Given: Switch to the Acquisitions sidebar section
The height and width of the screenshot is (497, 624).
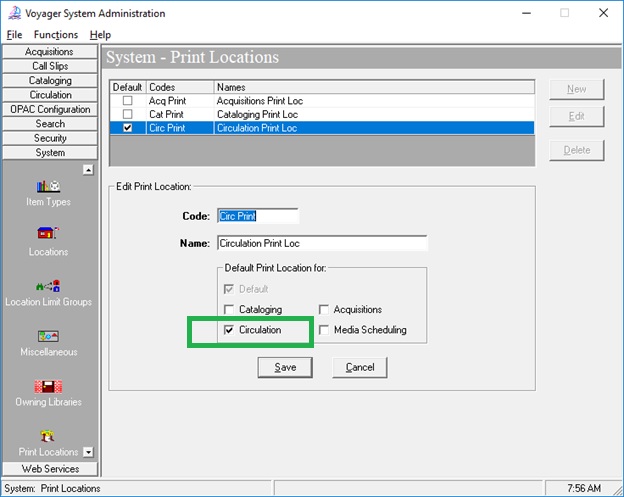Looking at the screenshot, I should tap(50, 52).
